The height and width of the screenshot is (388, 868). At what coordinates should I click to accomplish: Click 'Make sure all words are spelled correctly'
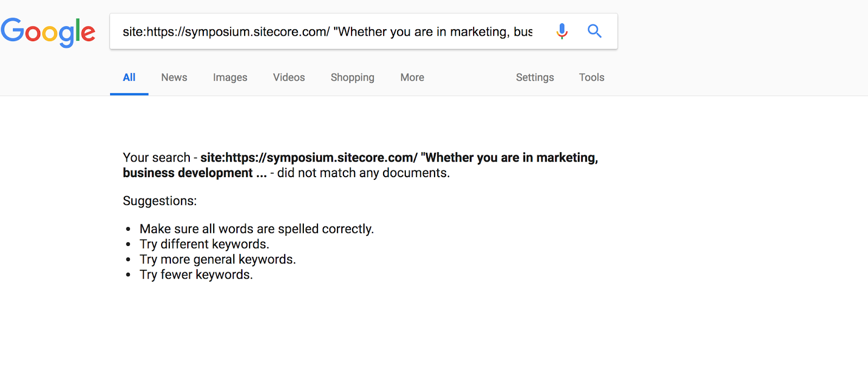(256, 229)
